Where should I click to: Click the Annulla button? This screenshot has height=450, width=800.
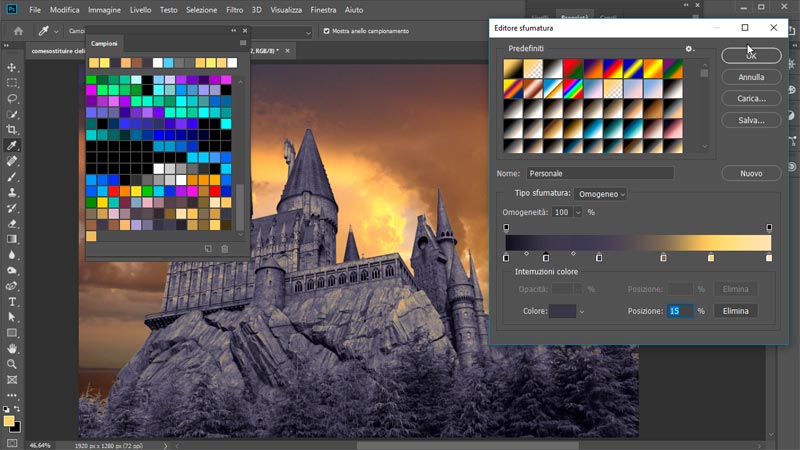pos(751,77)
